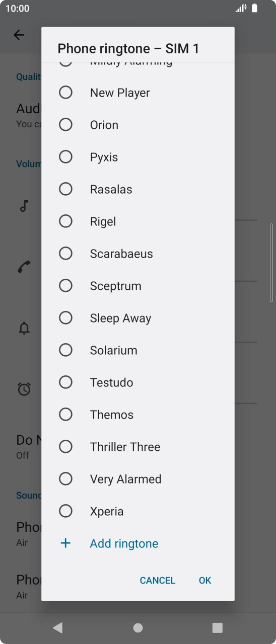Choose Scarabaeus from the ringtone list
Image resolution: width=276 pixels, height=644 pixels.
[x=137, y=254]
